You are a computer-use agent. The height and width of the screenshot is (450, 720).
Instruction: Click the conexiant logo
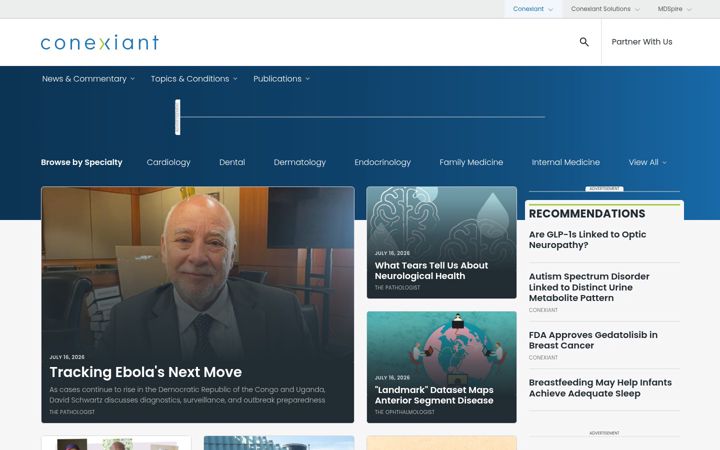(100, 42)
